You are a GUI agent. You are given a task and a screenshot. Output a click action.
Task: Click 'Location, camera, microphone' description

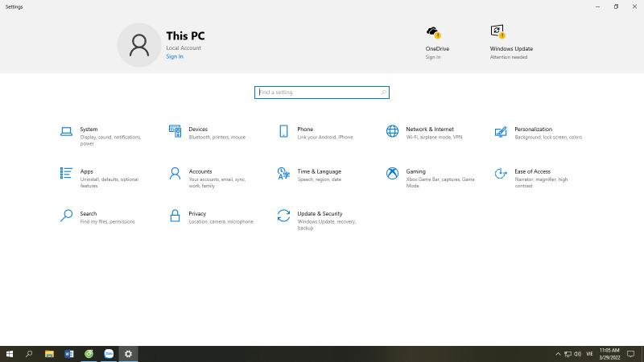[221, 222]
